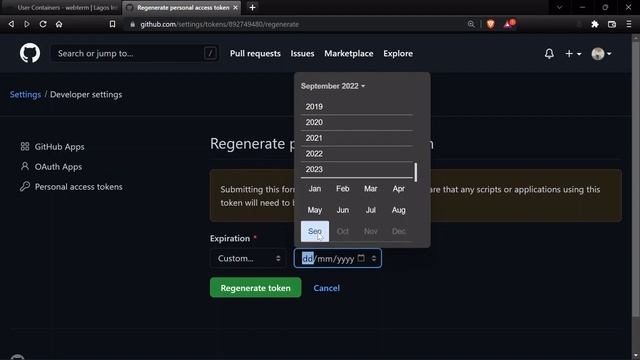This screenshot has height=360, width=640.
Task: Open Personal access tokens in sidebar
Action: (x=71, y=187)
